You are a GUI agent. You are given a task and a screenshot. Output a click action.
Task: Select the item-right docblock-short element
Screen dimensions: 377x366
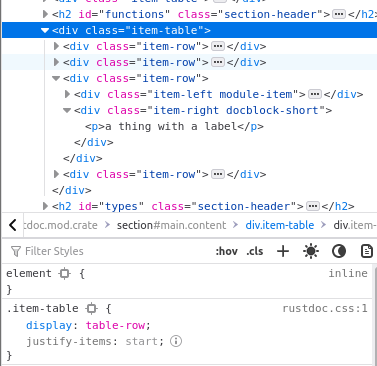pos(203,110)
